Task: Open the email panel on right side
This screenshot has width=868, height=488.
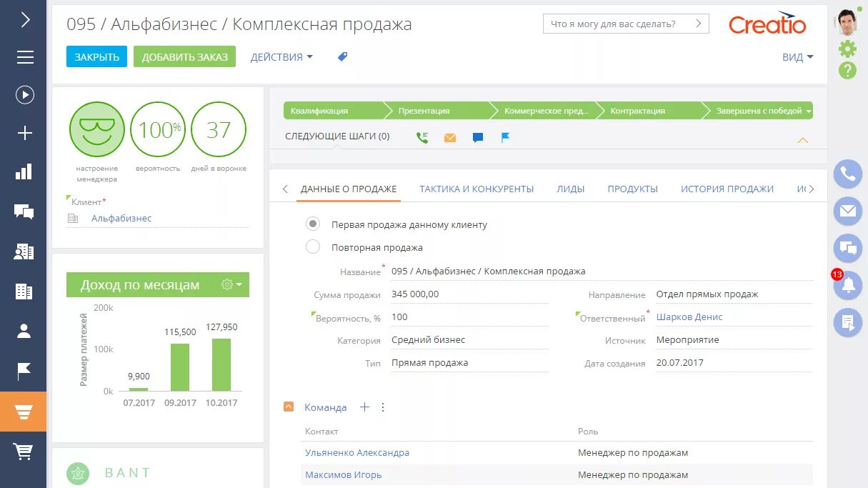Action: 848,211
